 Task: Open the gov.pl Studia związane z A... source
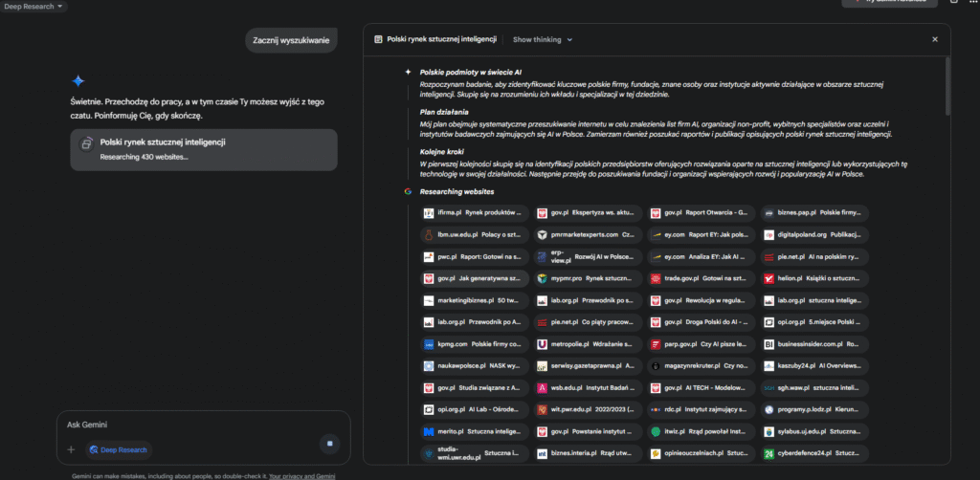click(x=475, y=387)
